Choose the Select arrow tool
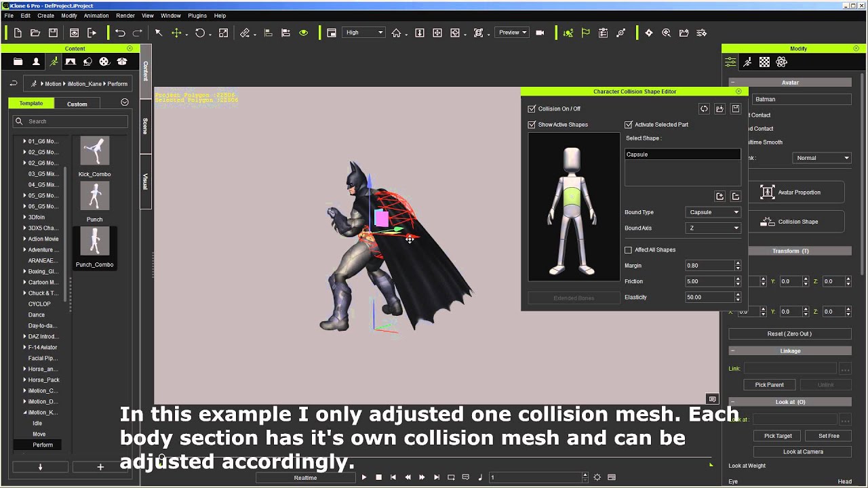868x488 pixels. pyautogui.click(x=159, y=33)
